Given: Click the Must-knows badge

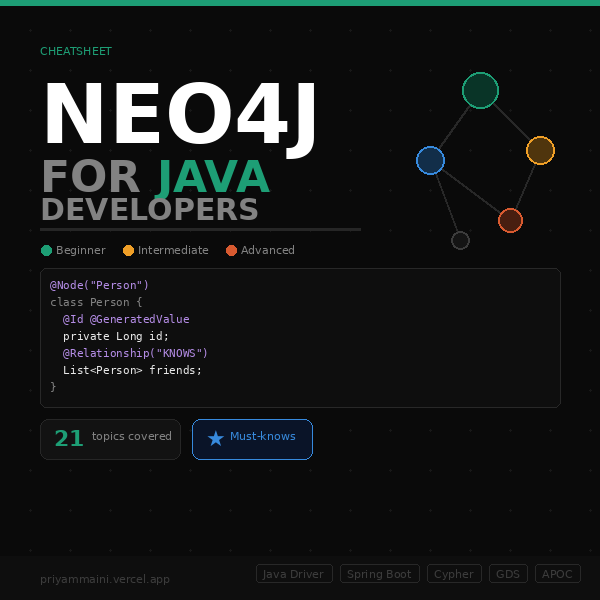Looking at the screenshot, I should point(252,439).
